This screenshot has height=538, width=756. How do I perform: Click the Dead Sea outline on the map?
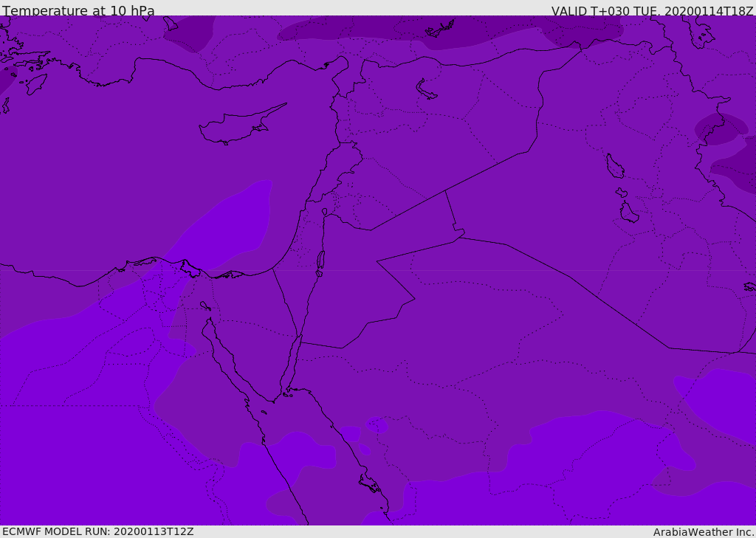tap(320, 263)
